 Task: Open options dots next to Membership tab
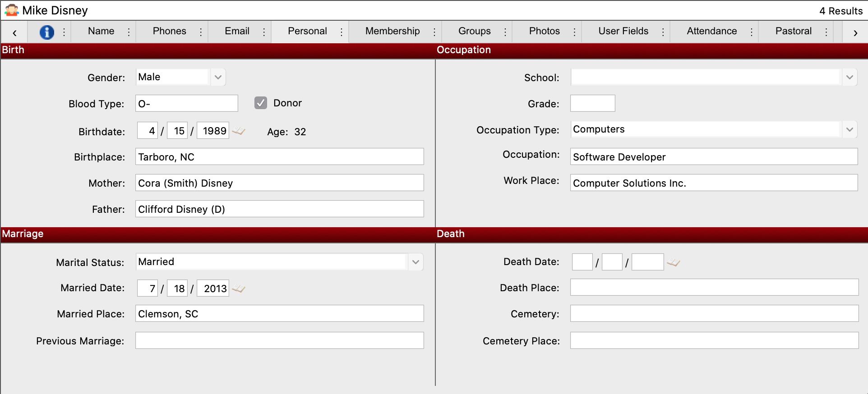tap(434, 32)
